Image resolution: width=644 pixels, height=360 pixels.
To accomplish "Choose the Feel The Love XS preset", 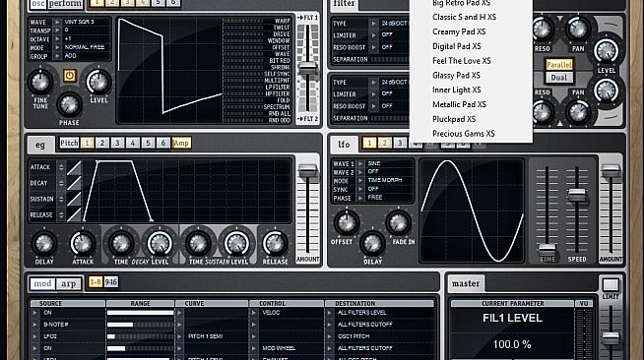I will pos(462,61).
